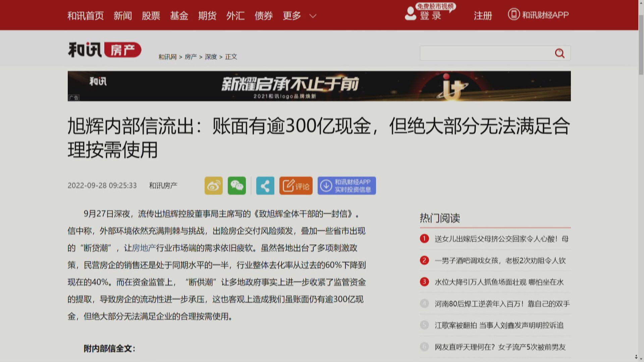Select the 期货 navigation tab

pos(207,15)
